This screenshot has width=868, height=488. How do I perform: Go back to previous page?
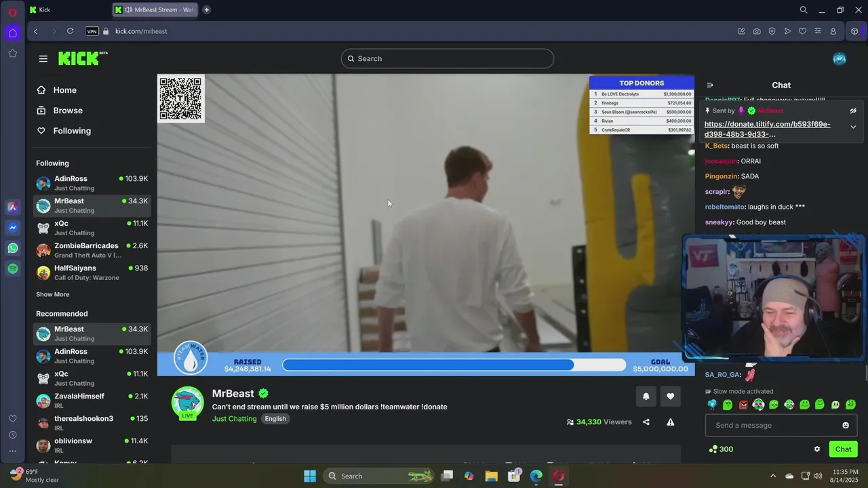pyautogui.click(x=35, y=31)
